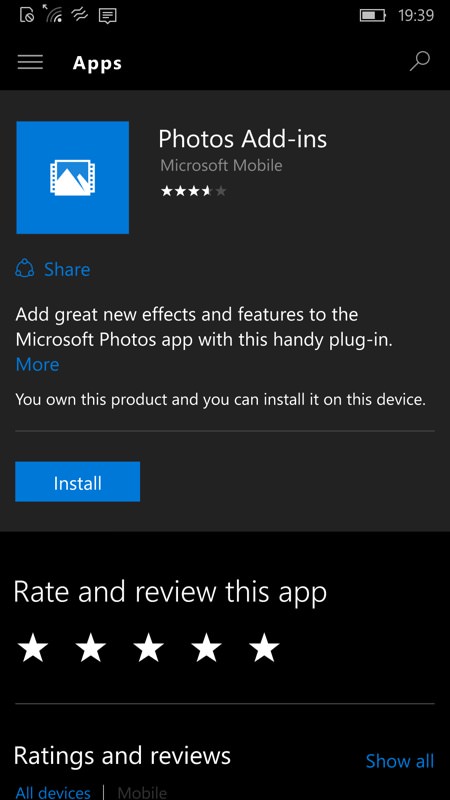Tap the search magnifier icon
This screenshot has height=800, width=450.
[419, 62]
